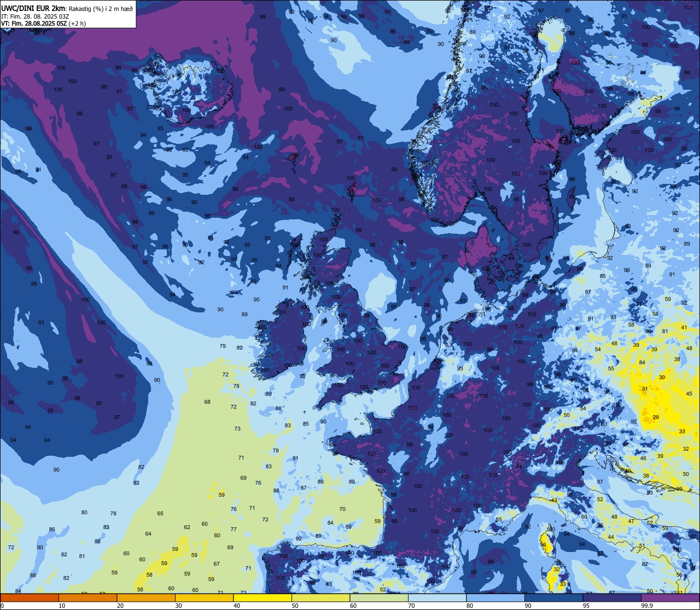Select the light blue 80–90 legend swatch

click(x=495, y=597)
